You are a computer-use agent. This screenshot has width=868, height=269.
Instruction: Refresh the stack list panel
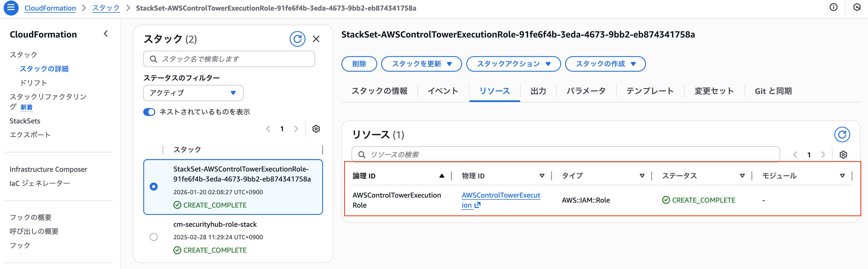[297, 39]
